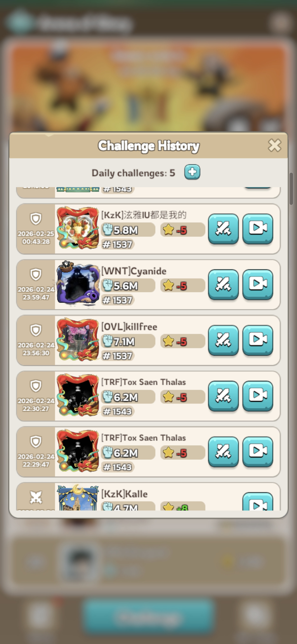View [KzK]泫雅IU都是我的 avatar portrait
The image size is (297, 644).
[x=78, y=228]
